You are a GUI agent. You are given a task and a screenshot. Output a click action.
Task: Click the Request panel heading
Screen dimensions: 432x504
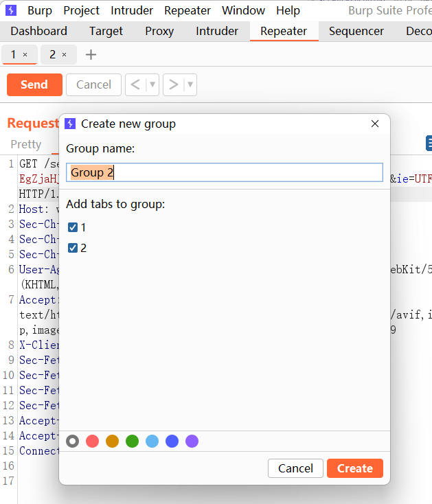coord(33,123)
